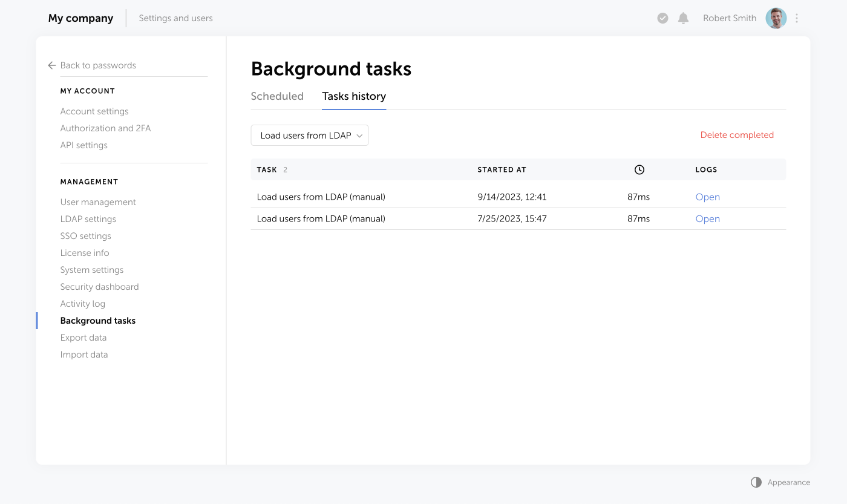Open LDAP settings in the sidebar
Screen dimensions: 847x504
(x=88, y=218)
